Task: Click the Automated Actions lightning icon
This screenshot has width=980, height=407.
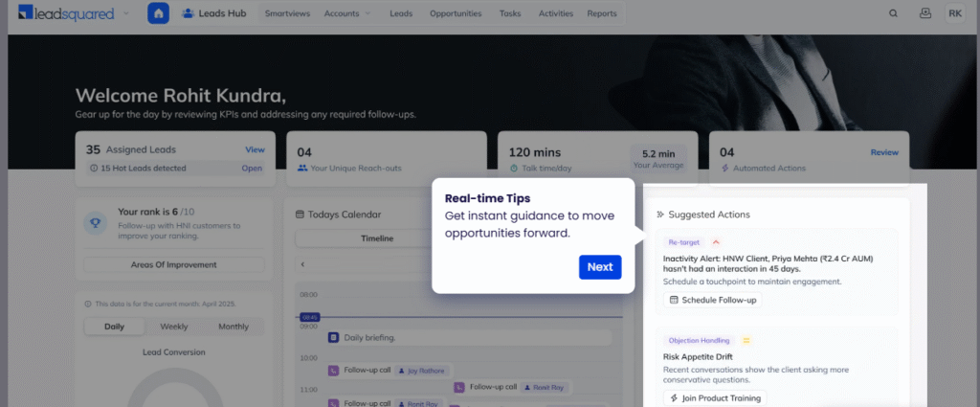Action: 725,169
